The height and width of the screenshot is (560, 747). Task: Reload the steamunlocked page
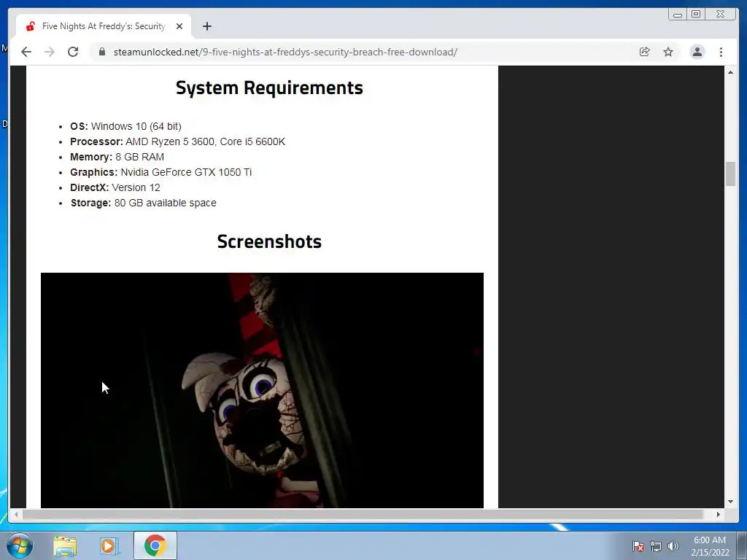[73, 52]
